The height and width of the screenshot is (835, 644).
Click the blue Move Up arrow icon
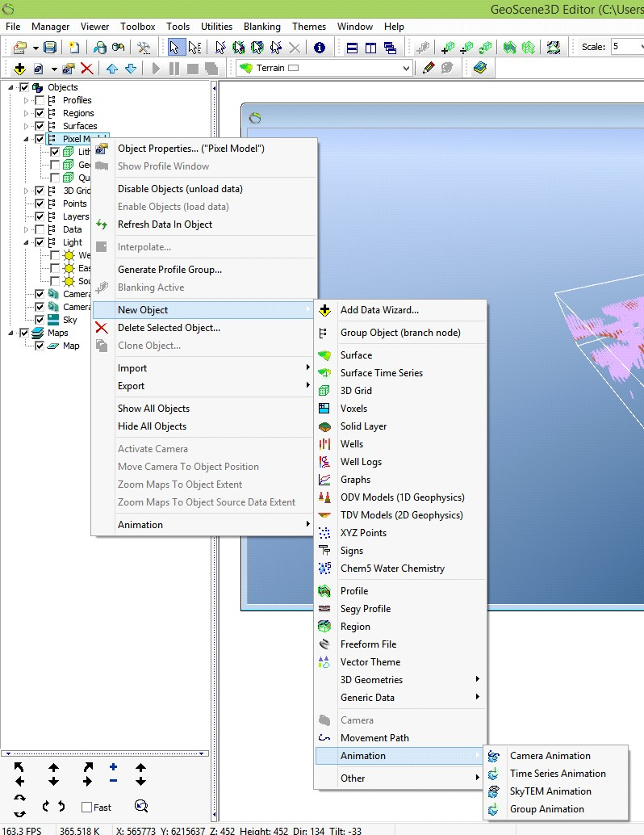pos(111,68)
